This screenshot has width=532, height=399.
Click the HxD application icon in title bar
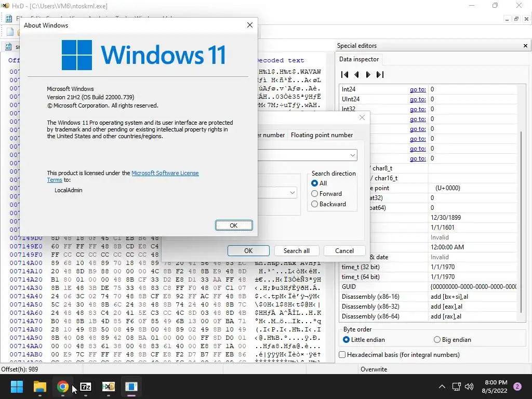click(x=5, y=6)
